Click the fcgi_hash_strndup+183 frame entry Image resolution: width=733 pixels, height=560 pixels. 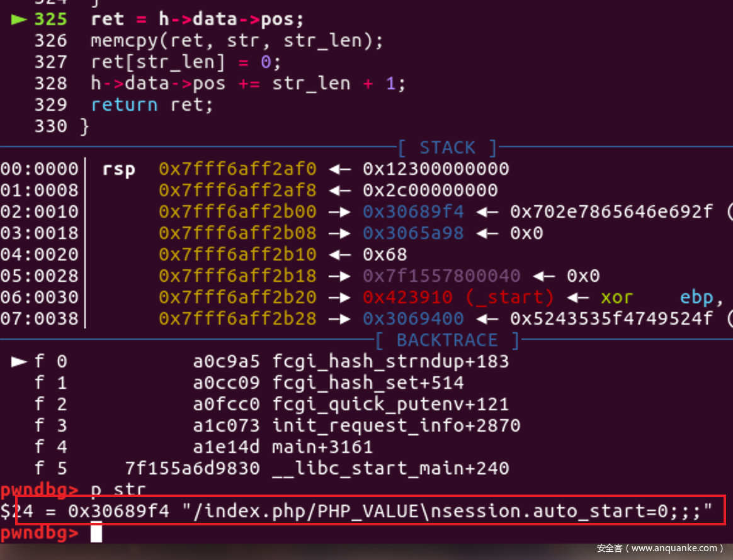pos(391,362)
